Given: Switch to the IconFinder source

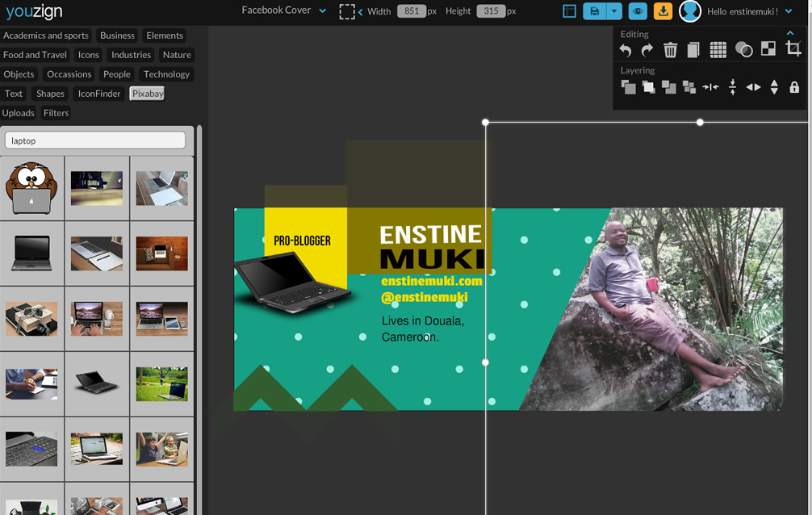Looking at the screenshot, I should 99,94.
